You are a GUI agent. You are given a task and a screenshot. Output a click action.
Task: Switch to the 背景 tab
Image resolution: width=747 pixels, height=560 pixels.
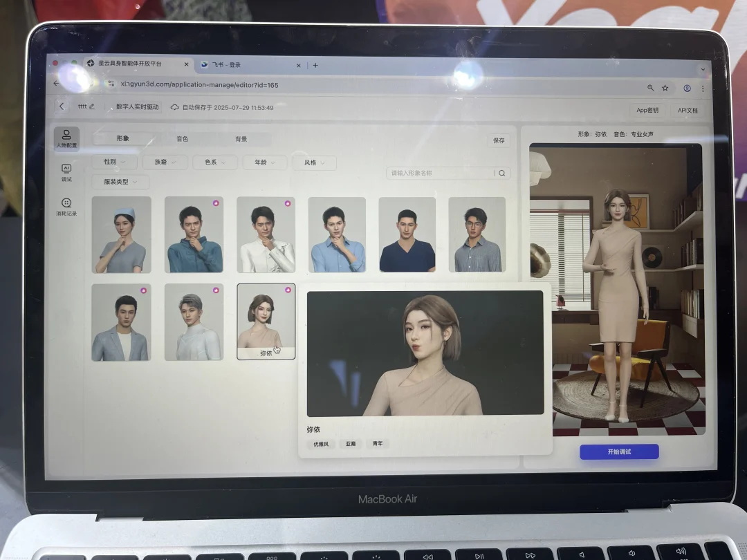[x=241, y=139]
